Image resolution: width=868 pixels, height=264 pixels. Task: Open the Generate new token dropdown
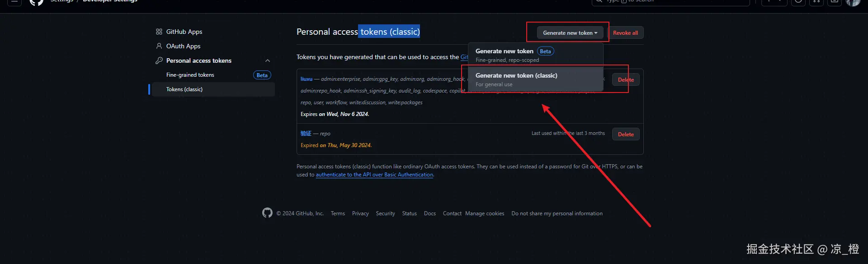tap(570, 33)
